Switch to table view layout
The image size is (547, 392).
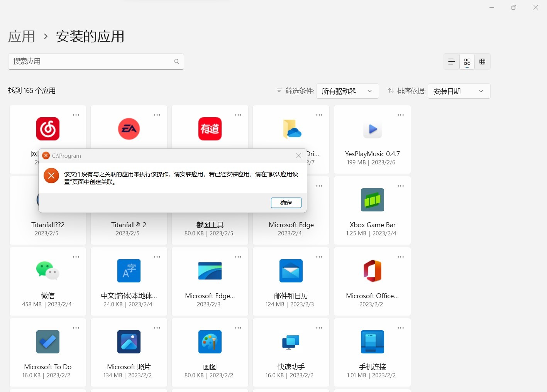[x=483, y=62]
